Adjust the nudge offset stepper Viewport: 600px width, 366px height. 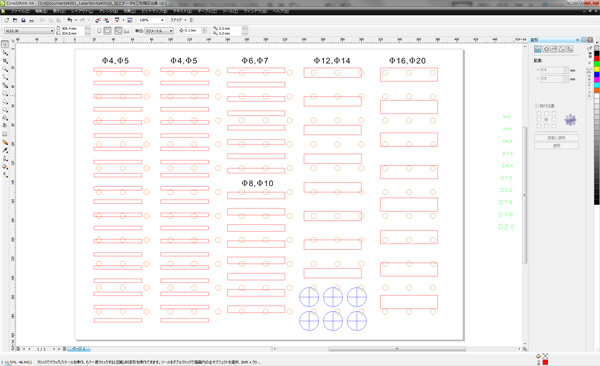coord(204,31)
